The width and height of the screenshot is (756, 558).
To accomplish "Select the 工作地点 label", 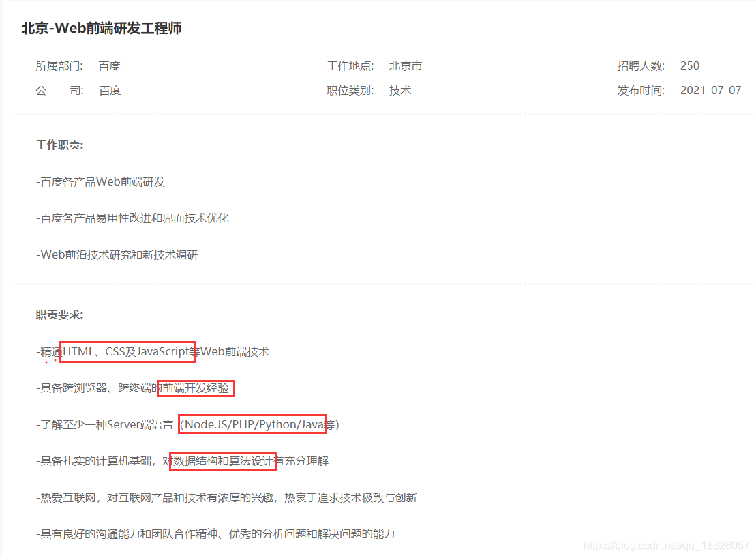I will 350,66.
